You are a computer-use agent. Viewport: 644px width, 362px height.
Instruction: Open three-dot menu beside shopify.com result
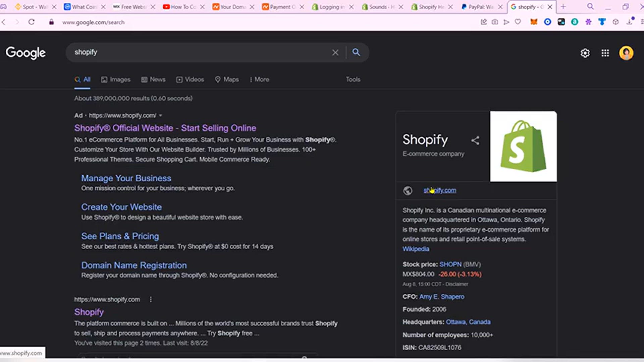coord(151,299)
